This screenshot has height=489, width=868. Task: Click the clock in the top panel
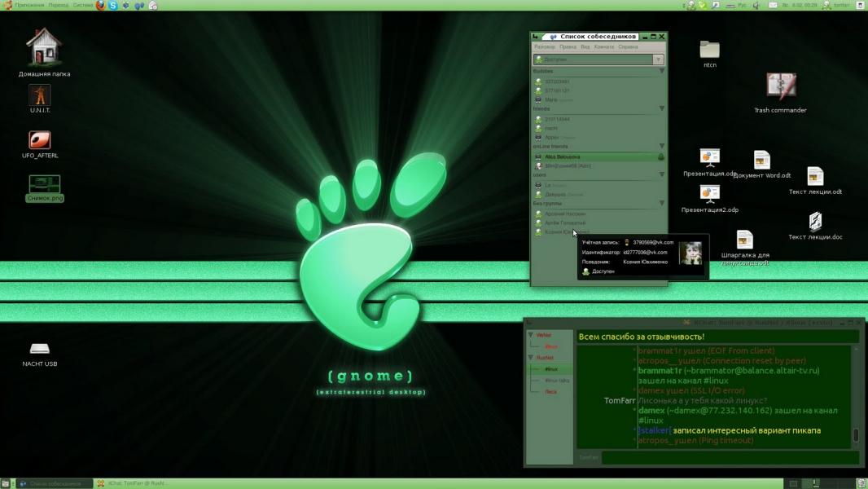coord(800,5)
